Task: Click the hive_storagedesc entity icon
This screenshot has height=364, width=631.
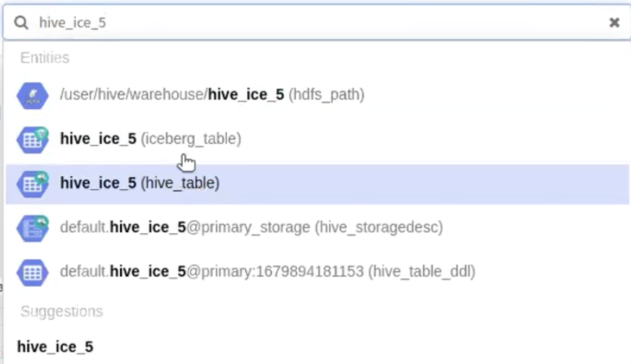Action: pos(32,228)
